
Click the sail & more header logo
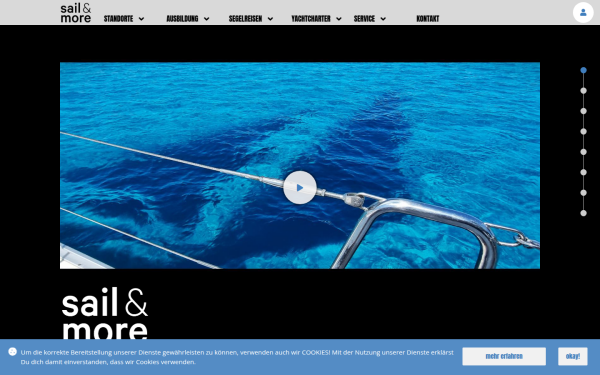(x=76, y=13)
